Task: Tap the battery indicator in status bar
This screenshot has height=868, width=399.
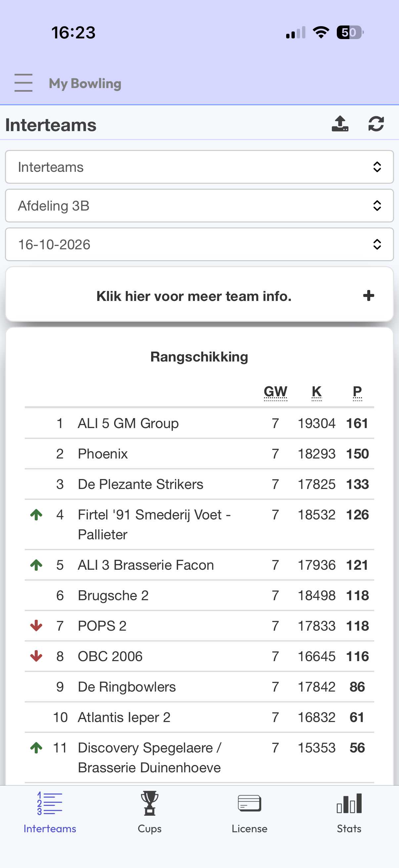Action: click(350, 32)
